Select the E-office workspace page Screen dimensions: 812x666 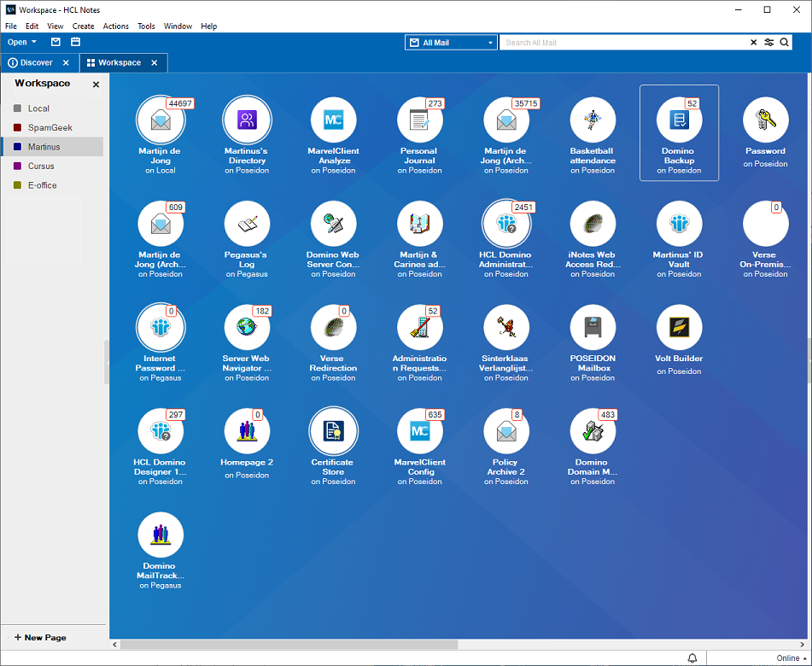(x=52, y=185)
